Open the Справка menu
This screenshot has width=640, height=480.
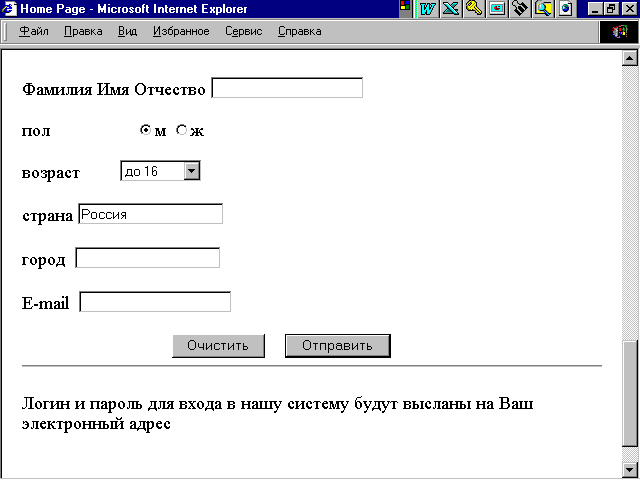(x=300, y=31)
